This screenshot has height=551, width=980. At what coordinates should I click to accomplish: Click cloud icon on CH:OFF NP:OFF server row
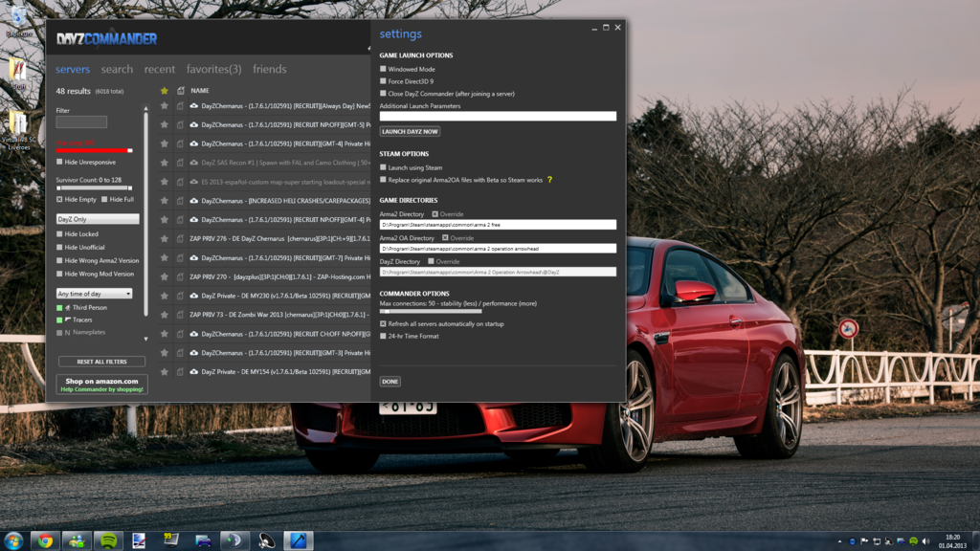click(194, 334)
